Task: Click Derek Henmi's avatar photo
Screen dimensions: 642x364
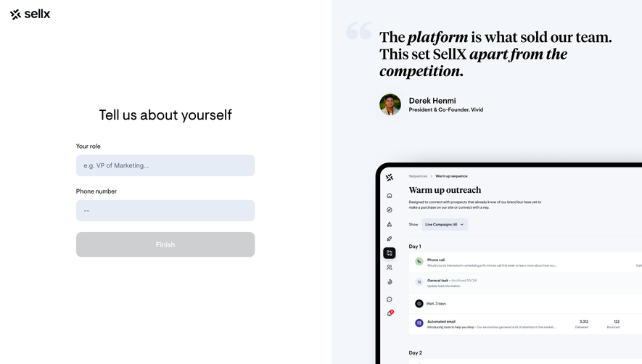Action: 390,104
